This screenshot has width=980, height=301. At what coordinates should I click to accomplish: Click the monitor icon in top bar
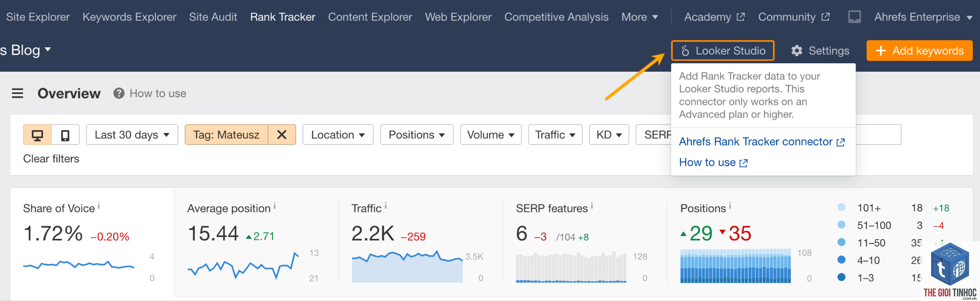(x=854, y=17)
